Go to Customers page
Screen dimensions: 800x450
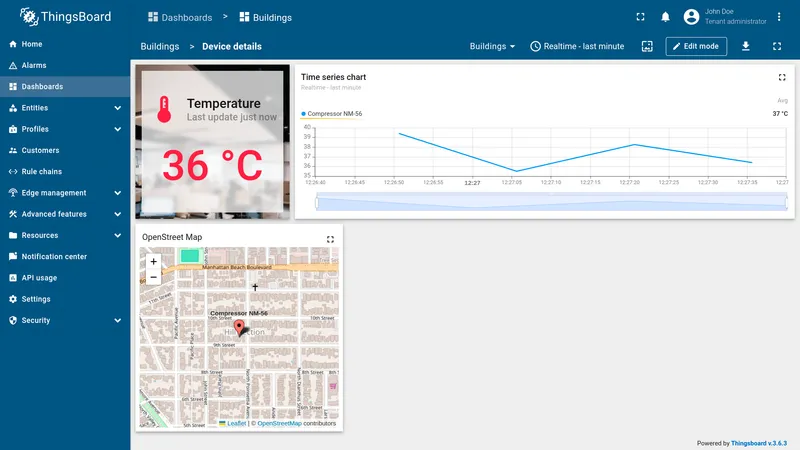[x=65, y=151]
